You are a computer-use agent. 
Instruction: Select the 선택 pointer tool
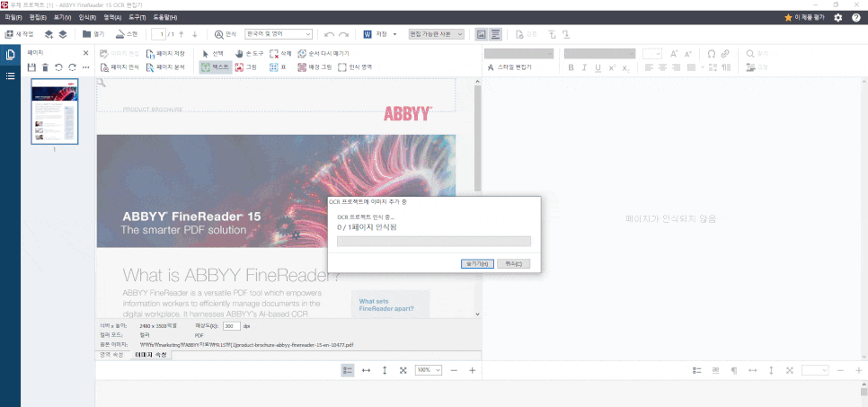[x=213, y=54]
